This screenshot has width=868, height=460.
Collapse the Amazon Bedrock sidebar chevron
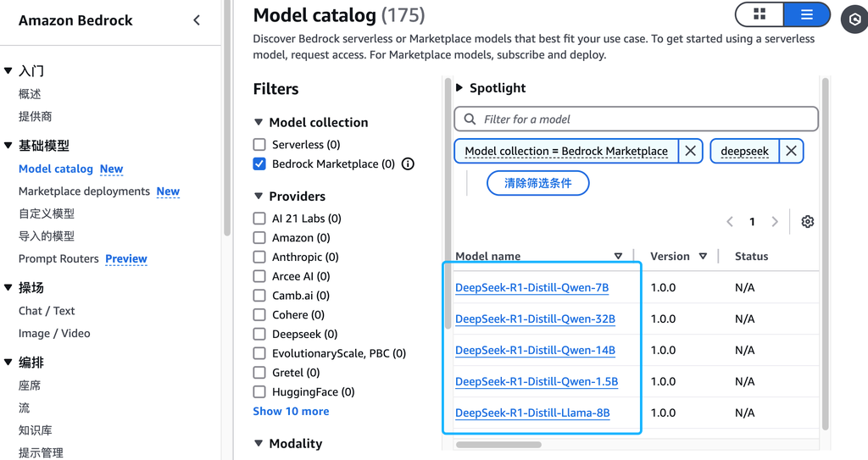197,20
